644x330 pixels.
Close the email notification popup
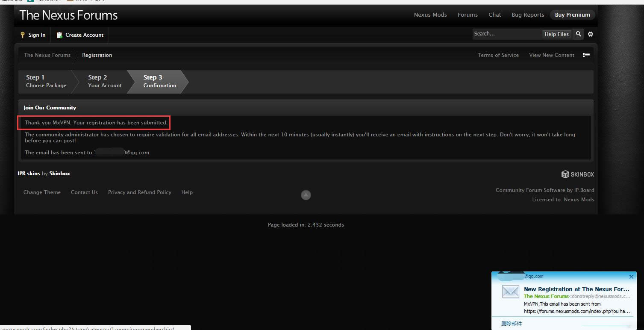(x=631, y=277)
